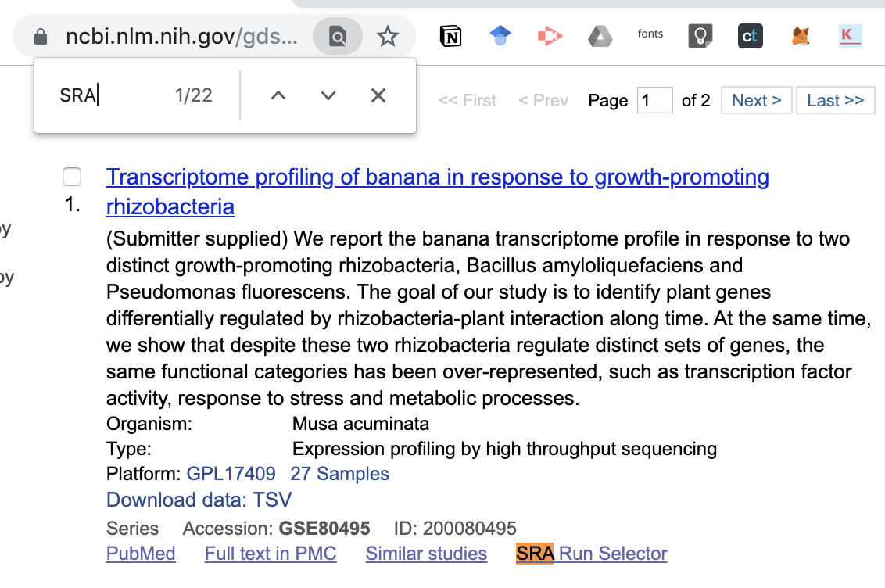Click the lightbulb extension icon

[x=700, y=36]
